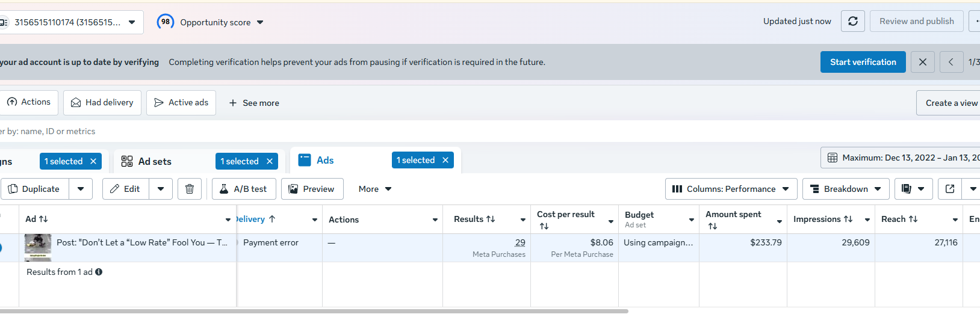This screenshot has width=980, height=329.
Task: Click the A/B test button
Action: 244,189
